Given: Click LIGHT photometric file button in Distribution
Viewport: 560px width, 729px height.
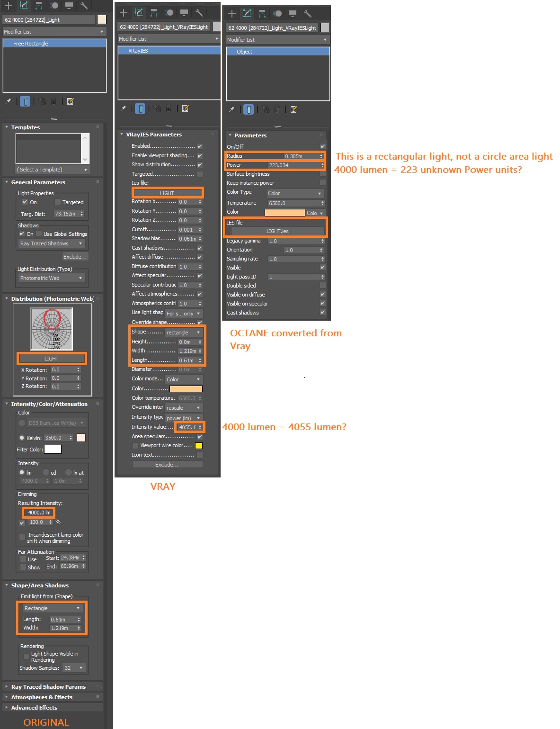Looking at the screenshot, I should point(52,359).
